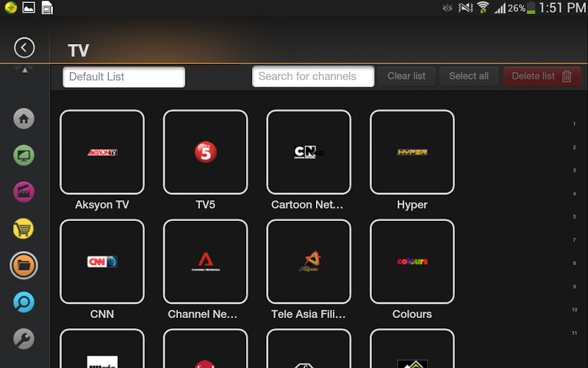Click the Aksyon TV label
Viewport: 588px width, 368px height.
tap(102, 205)
